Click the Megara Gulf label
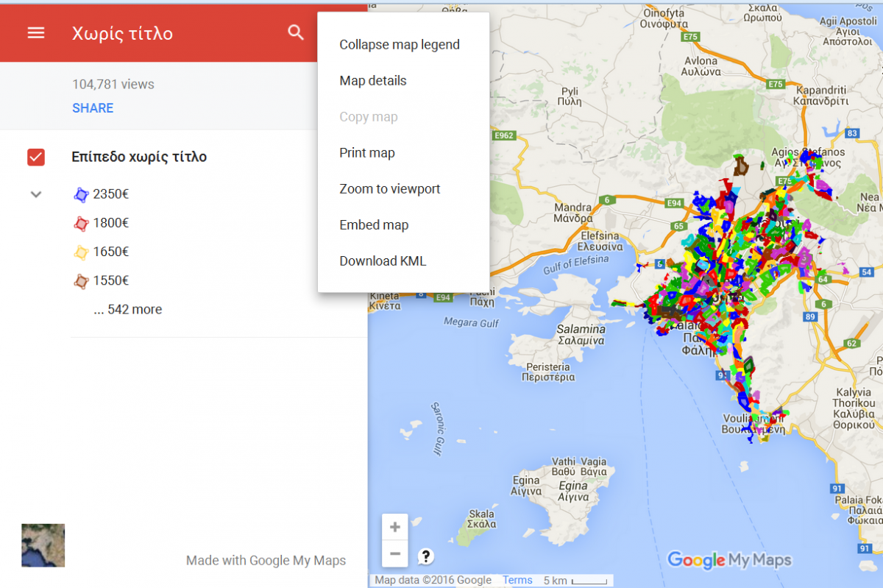 (x=471, y=322)
